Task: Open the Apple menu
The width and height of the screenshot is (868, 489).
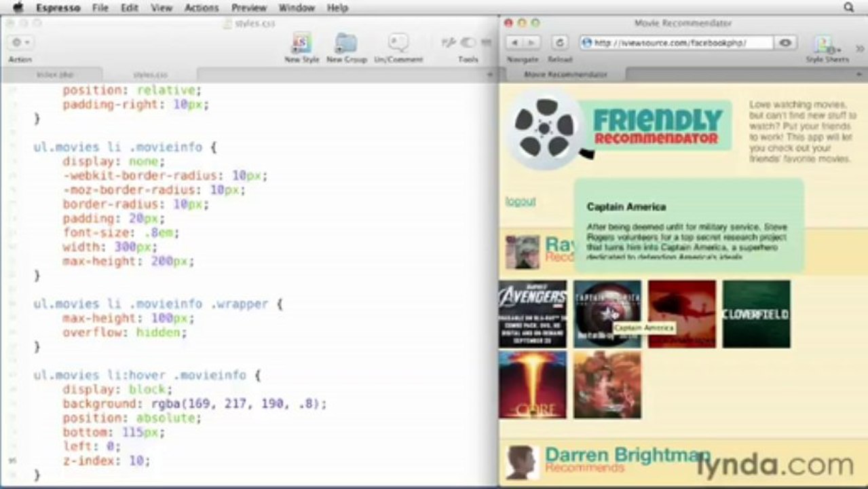Action: [18, 7]
